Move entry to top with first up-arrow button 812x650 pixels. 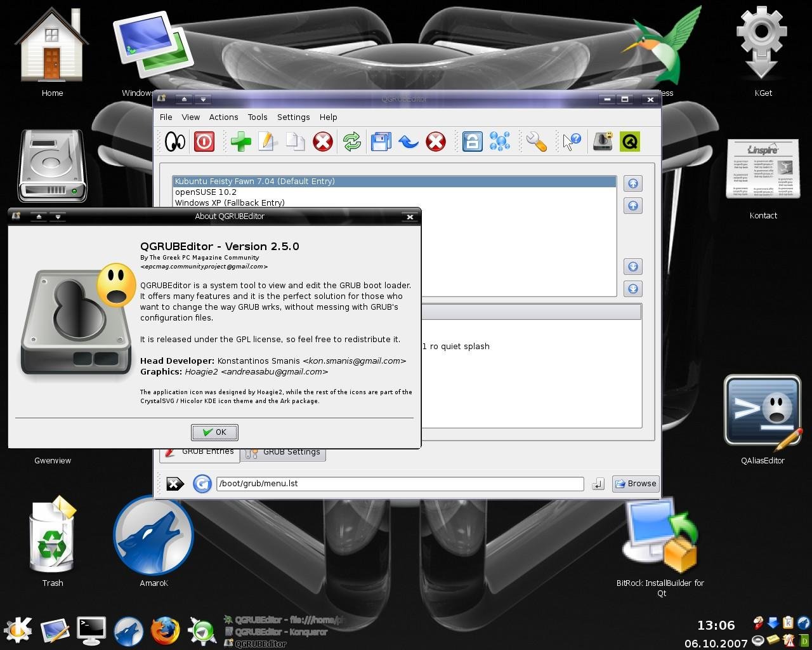(x=632, y=183)
